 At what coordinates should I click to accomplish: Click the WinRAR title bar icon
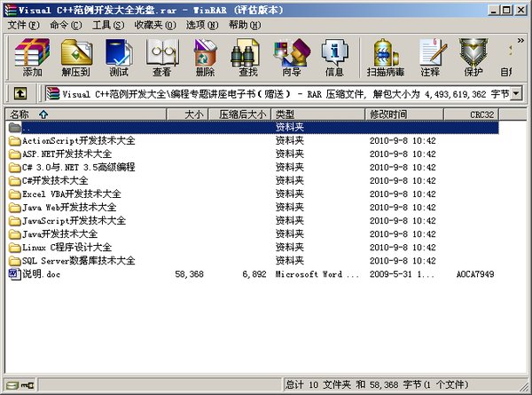pos(10,10)
